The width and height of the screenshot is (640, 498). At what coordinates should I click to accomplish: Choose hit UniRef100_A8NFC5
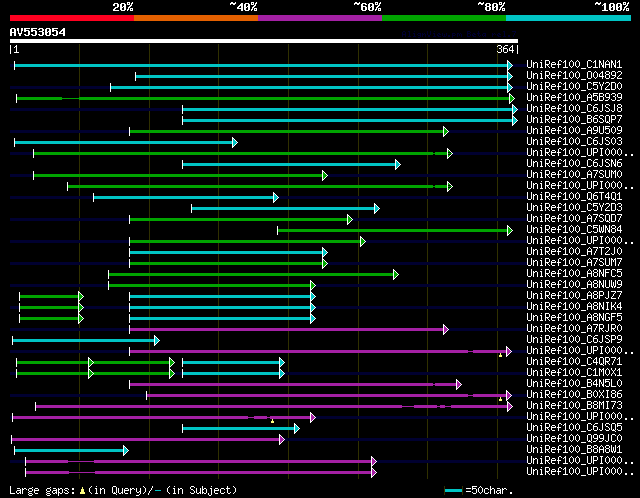pyautogui.click(x=574, y=274)
